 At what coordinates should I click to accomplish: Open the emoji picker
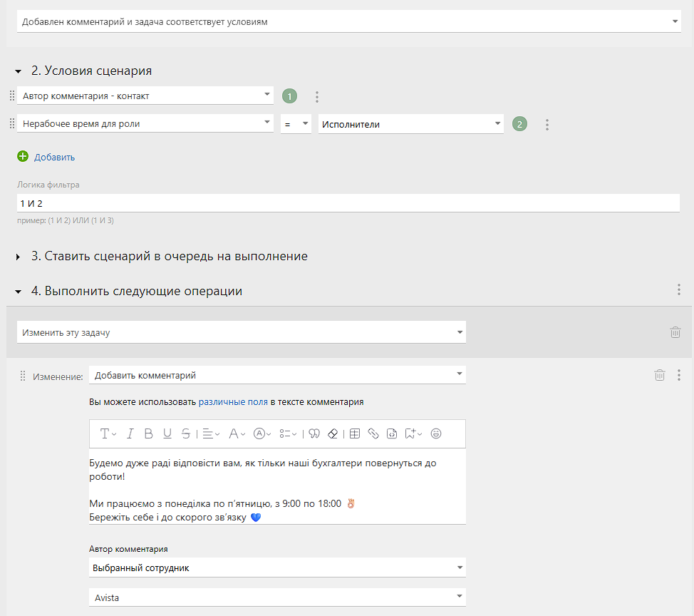[436, 433]
